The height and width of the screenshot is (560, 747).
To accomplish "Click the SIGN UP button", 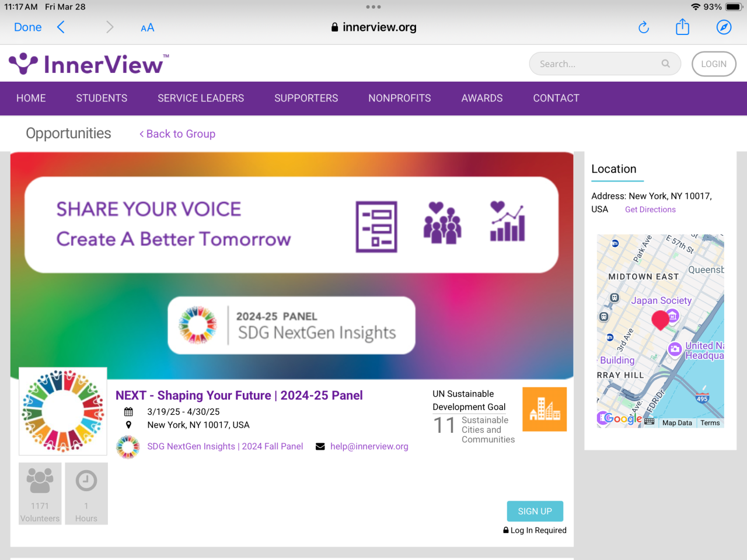I will [535, 511].
